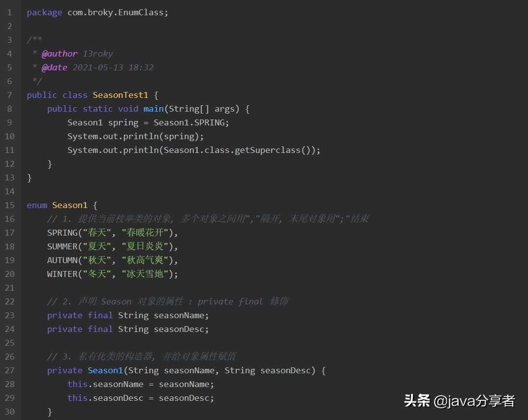Viewport: 528px width, 420px height.
Task: Click the SPRING enum constant
Action: click(62, 233)
